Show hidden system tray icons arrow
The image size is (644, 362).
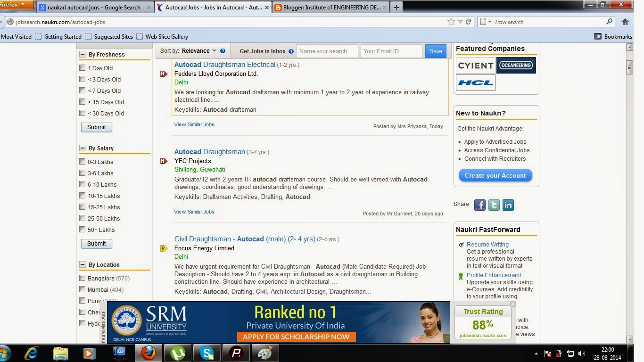(x=536, y=354)
